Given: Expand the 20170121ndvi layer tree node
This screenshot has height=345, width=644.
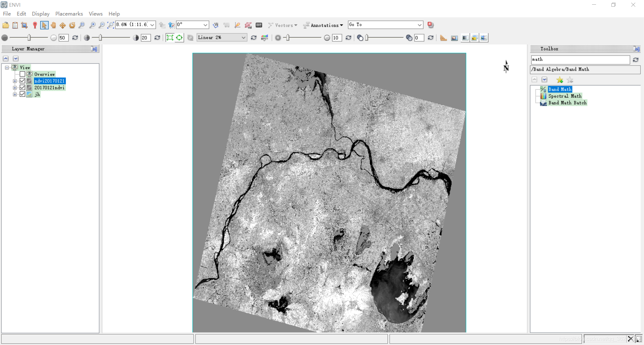Looking at the screenshot, I should pos(14,87).
